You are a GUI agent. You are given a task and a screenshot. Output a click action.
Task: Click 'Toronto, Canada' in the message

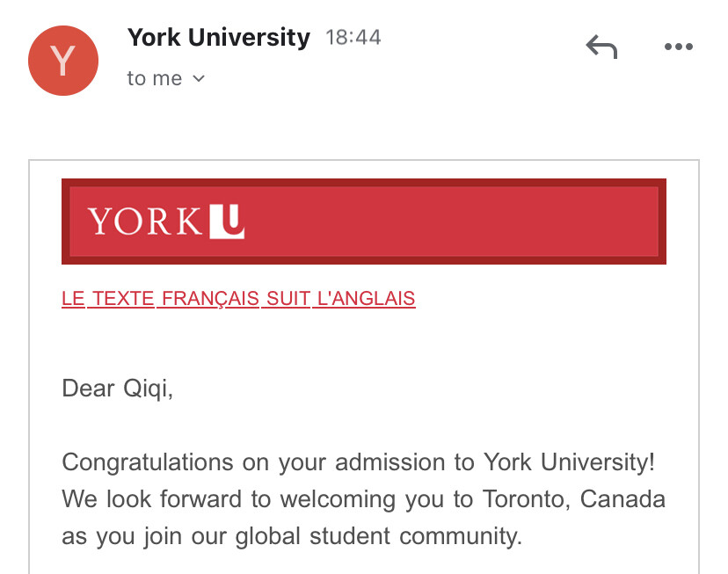[x=574, y=499]
